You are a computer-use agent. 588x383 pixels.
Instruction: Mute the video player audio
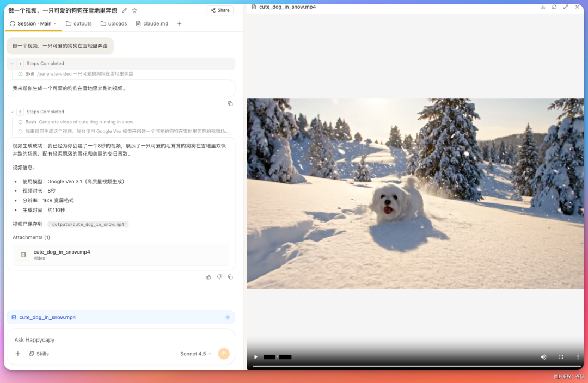(543, 357)
